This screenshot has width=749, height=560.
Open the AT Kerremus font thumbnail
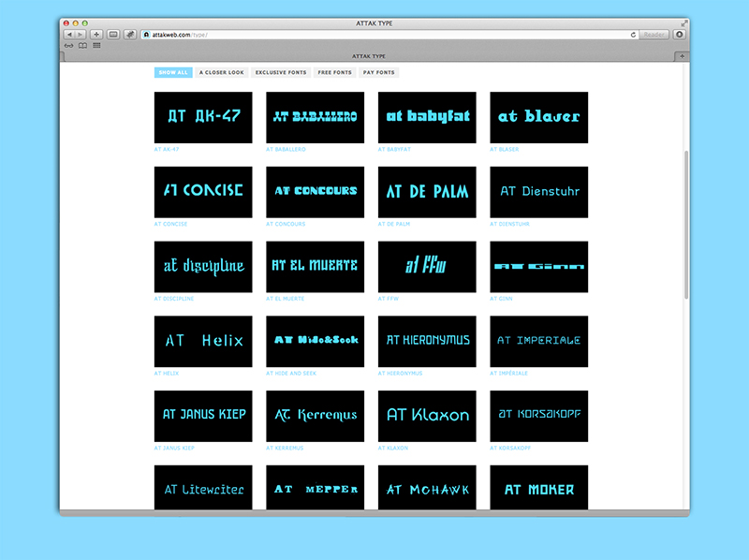click(315, 416)
